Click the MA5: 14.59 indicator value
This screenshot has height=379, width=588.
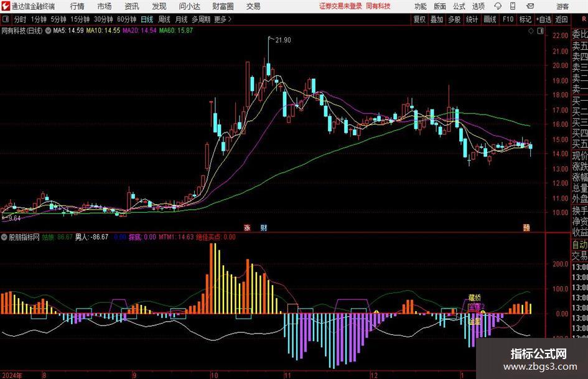68,30
